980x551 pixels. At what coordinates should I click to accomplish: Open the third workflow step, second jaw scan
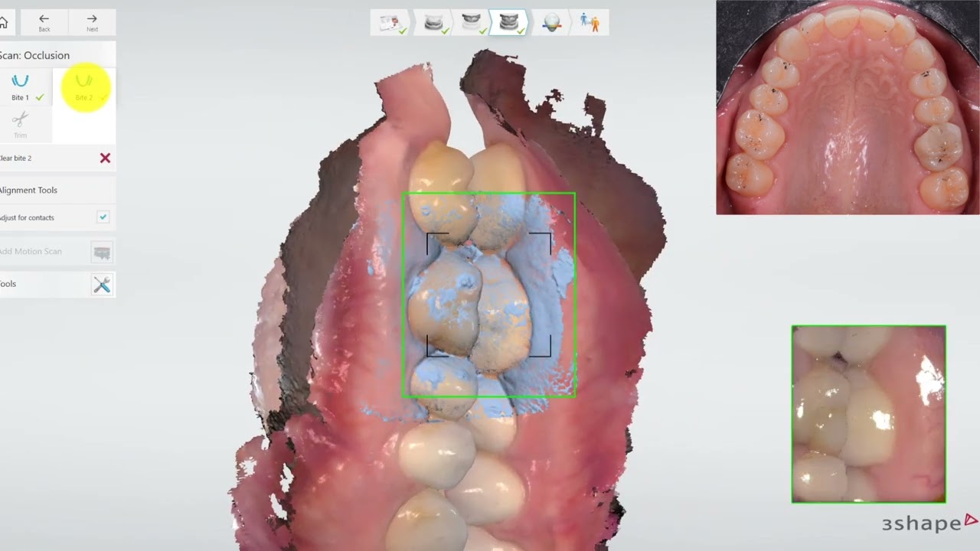click(x=470, y=23)
